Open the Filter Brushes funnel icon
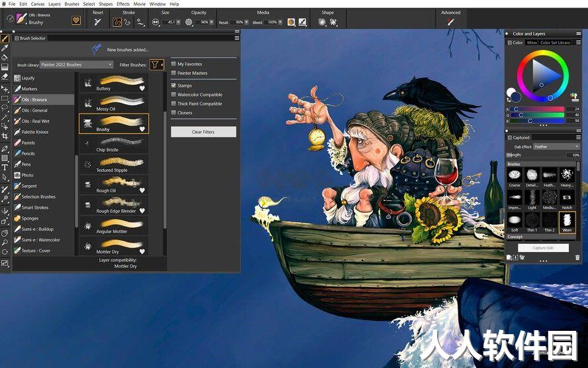The image size is (588, 368). [156, 64]
